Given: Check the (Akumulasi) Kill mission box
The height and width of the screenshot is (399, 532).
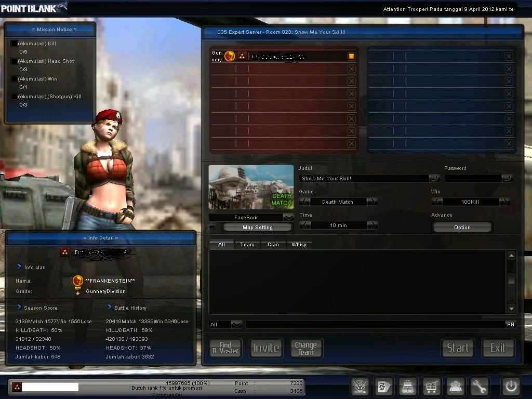Looking at the screenshot, I should pyautogui.click(x=14, y=44).
